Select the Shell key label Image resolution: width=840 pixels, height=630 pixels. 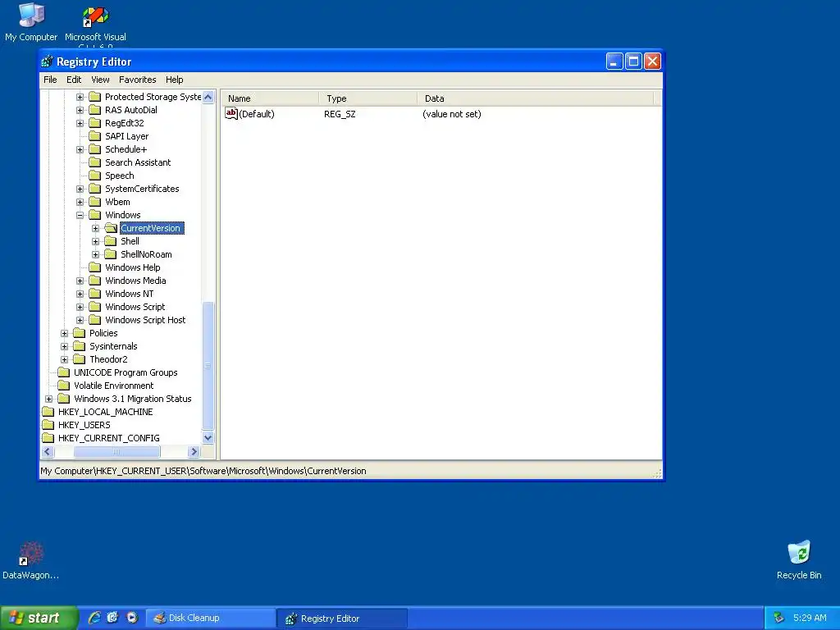click(x=130, y=242)
